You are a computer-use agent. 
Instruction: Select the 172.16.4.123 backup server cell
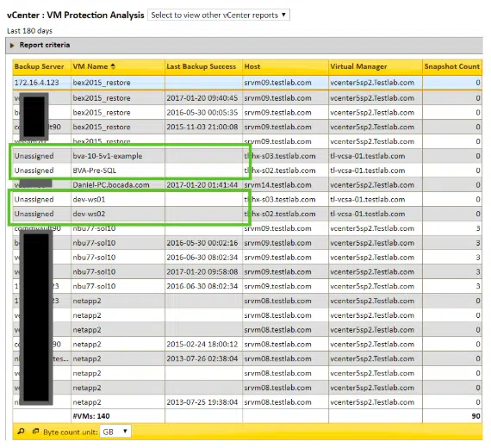(37, 83)
